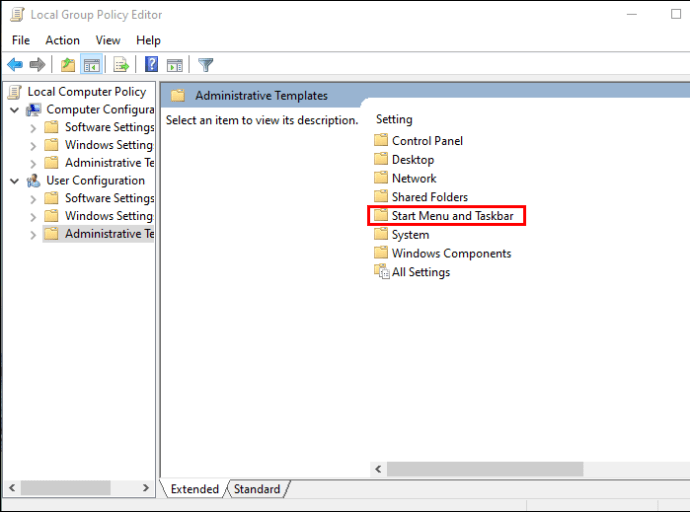
Task: Maximize the Local Group Policy Editor window
Action: tap(676, 15)
